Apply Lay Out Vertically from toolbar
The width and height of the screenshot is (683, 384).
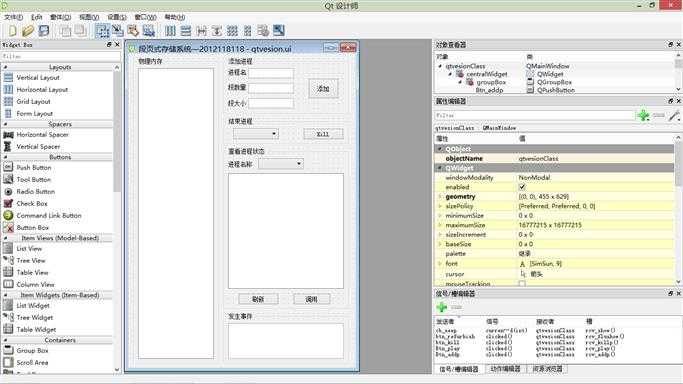186,30
